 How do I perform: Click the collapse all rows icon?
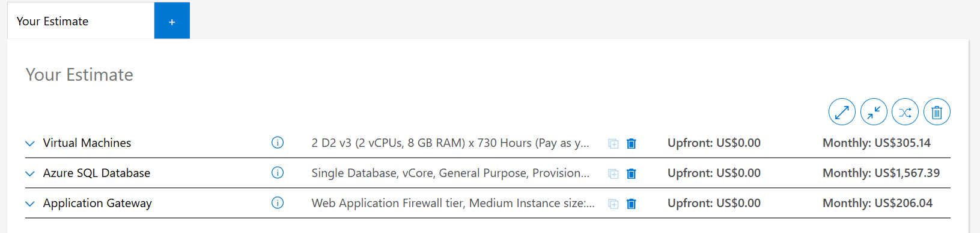874,112
